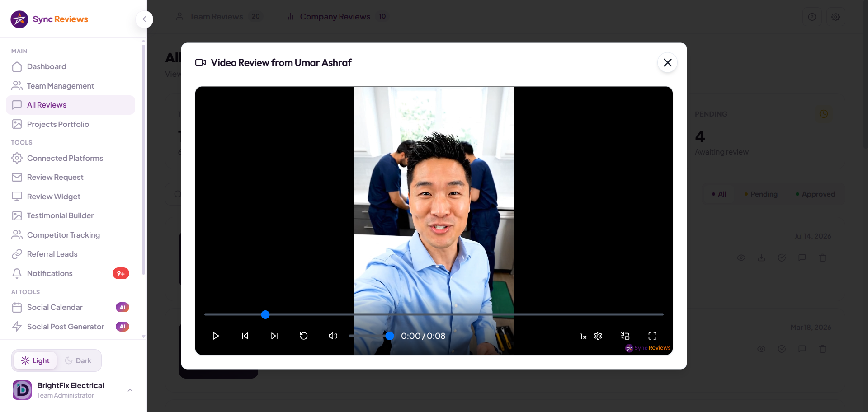Click the Social Post Generator bolt icon
Image resolution: width=868 pixels, height=412 pixels.
click(17, 327)
